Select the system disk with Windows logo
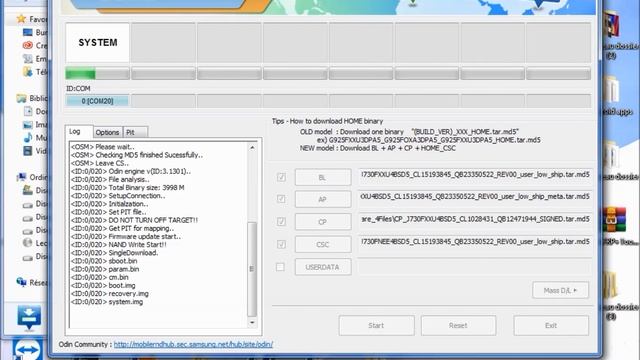Viewport: 640px width, 360px height. pos(28,190)
